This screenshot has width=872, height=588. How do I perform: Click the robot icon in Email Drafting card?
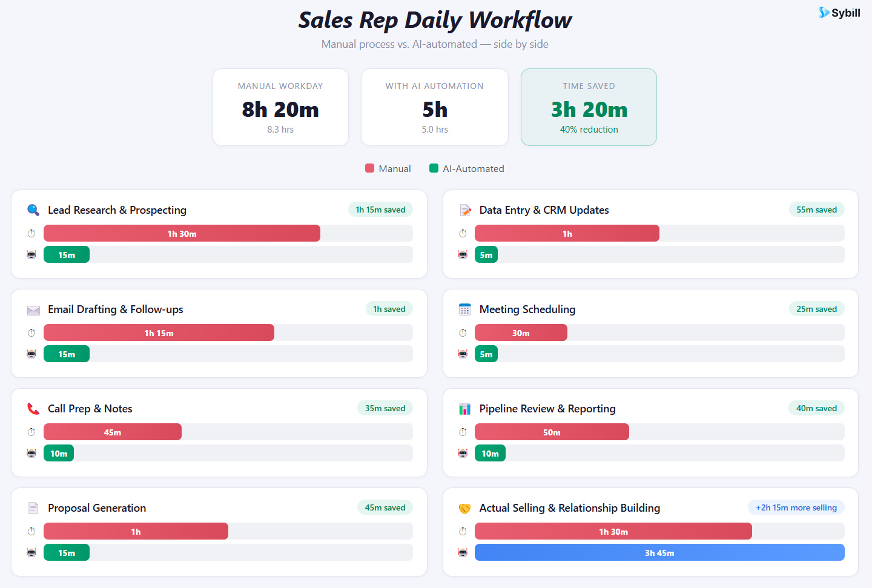click(x=31, y=354)
